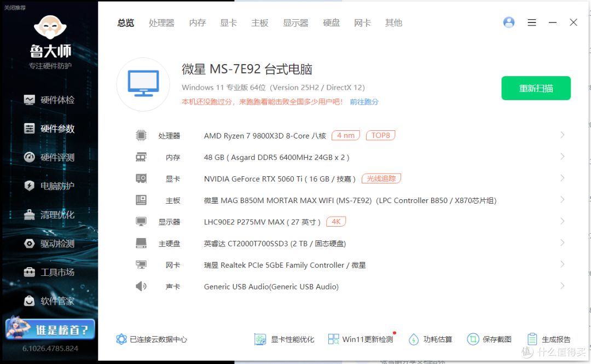
Task: Open 电脑防护 computer protection section
Action: (x=49, y=186)
